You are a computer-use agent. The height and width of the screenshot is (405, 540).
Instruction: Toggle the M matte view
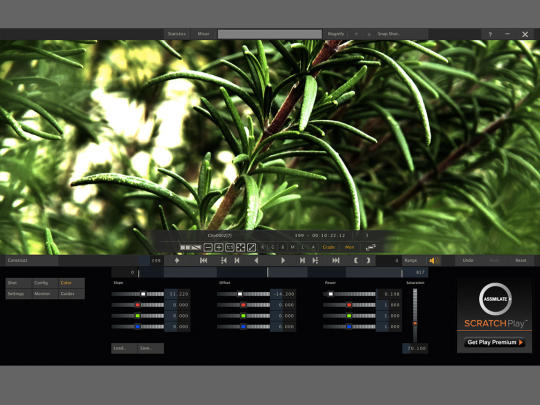tap(293, 247)
